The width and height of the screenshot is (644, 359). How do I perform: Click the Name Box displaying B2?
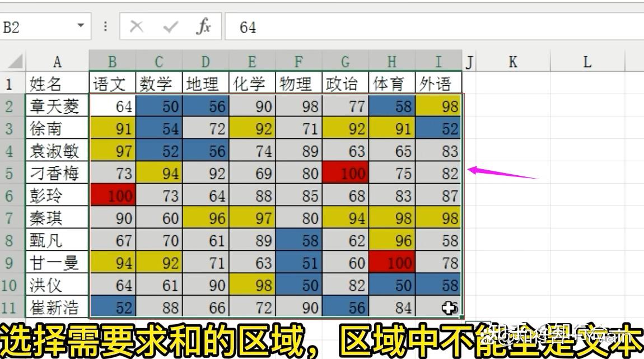[x=34, y=26]
